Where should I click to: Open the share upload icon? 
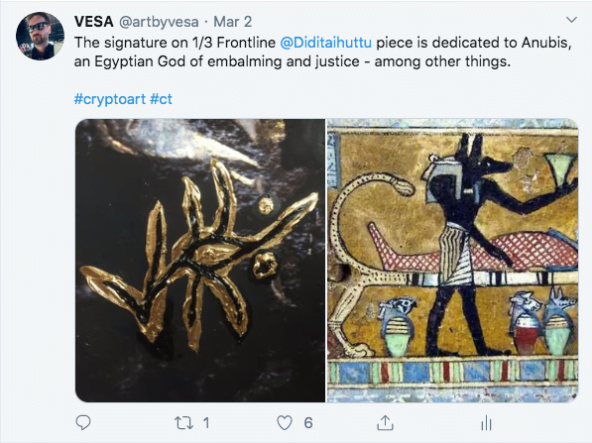[385, 422]
